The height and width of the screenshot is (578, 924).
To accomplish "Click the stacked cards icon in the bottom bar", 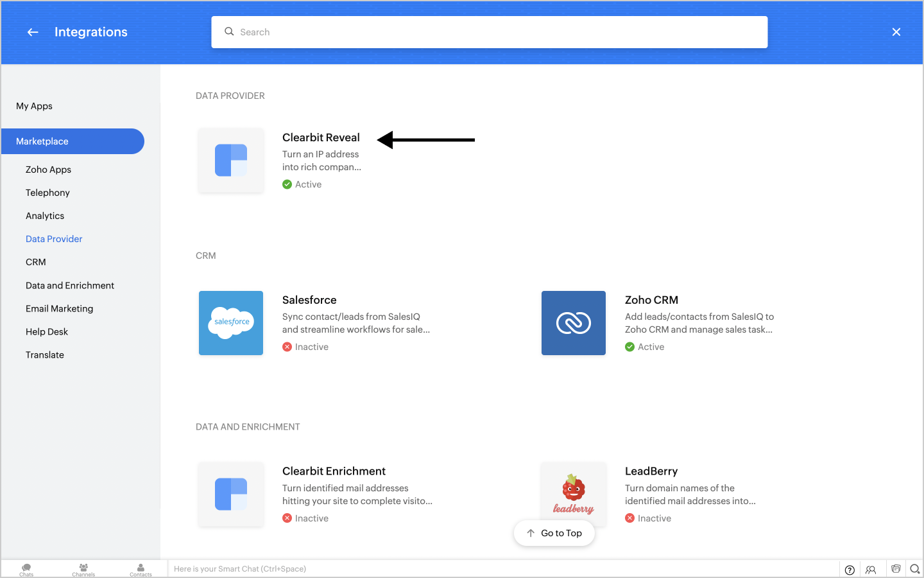I will [896, 569].
